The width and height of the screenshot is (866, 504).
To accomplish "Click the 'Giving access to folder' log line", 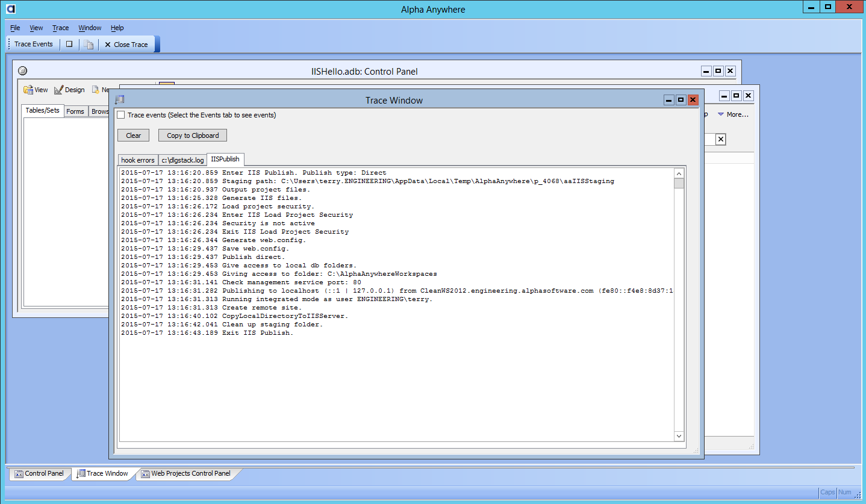I will click(x=279, y=274).
